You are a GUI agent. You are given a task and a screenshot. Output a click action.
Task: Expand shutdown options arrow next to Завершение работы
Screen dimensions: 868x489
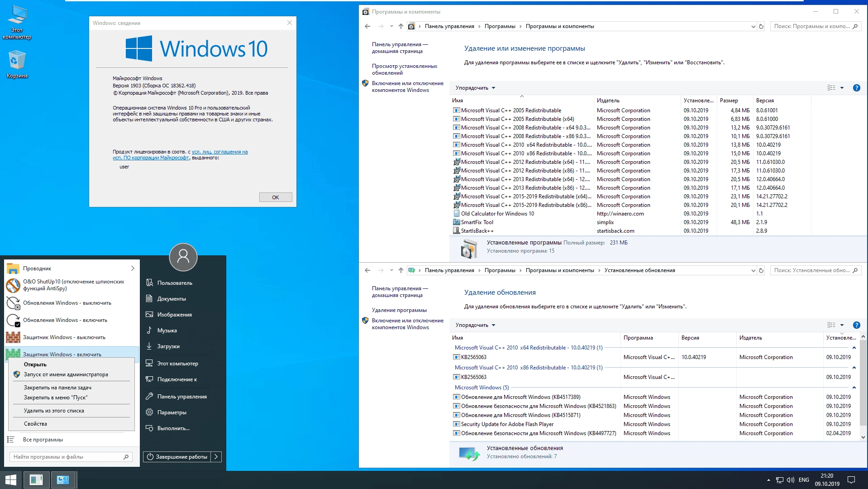216,457
